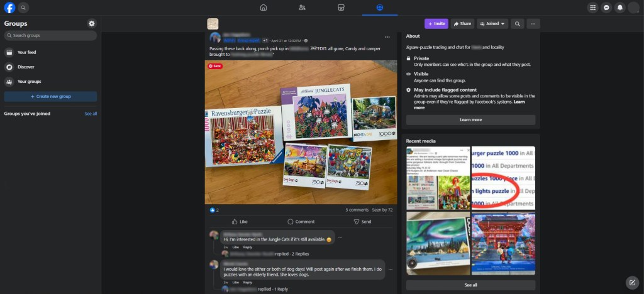Click the search icon in group header
Viewport: 644px width, 294px height.
(517, 24)
